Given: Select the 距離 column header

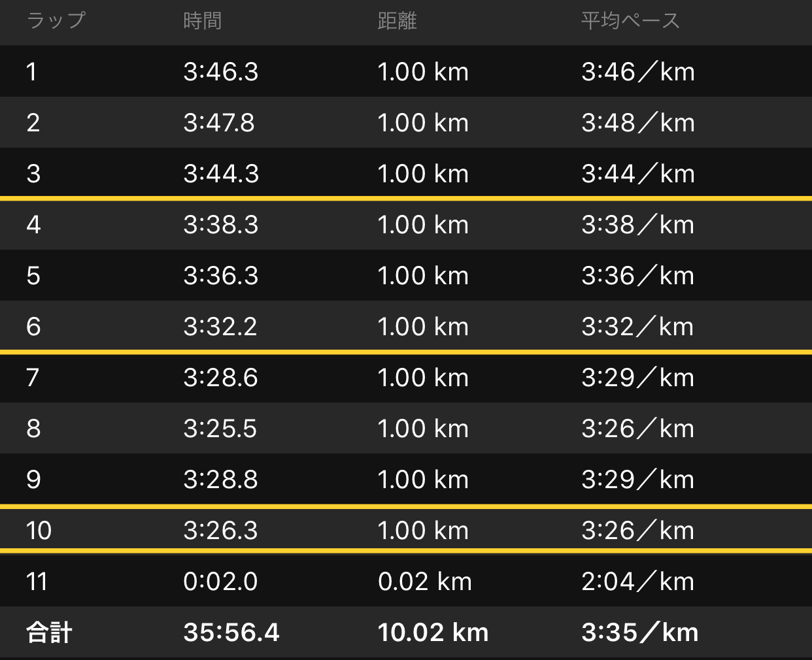Looking at the screenshot, I should pos(397,21).
